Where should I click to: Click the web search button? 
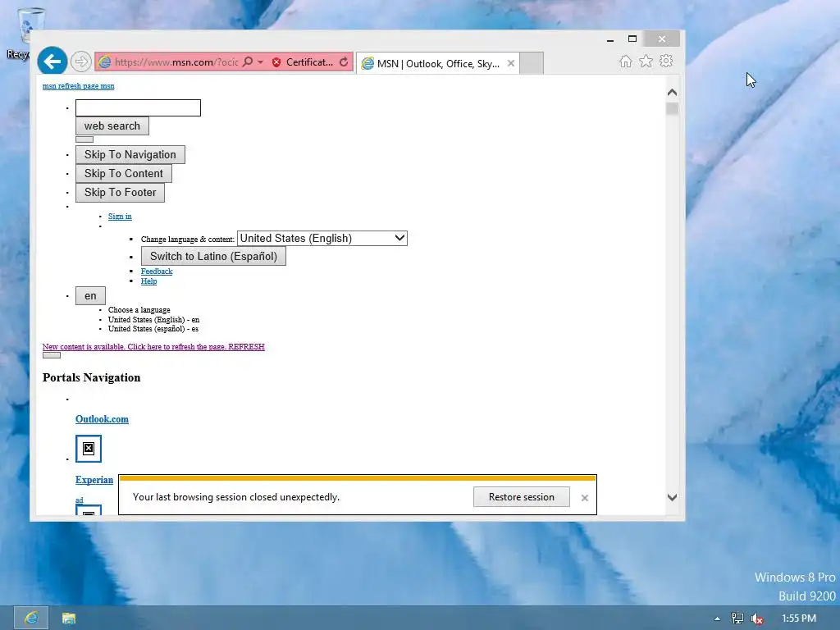112,126
